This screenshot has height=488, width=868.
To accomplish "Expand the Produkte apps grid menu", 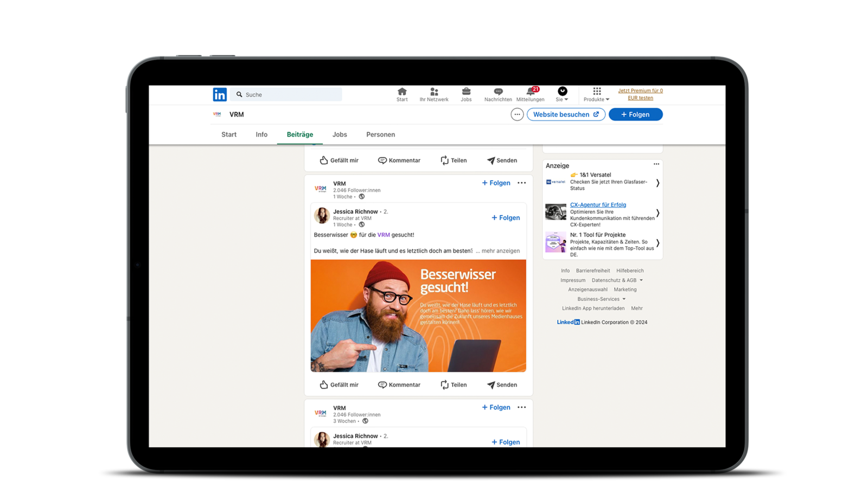I will [597, 95].
